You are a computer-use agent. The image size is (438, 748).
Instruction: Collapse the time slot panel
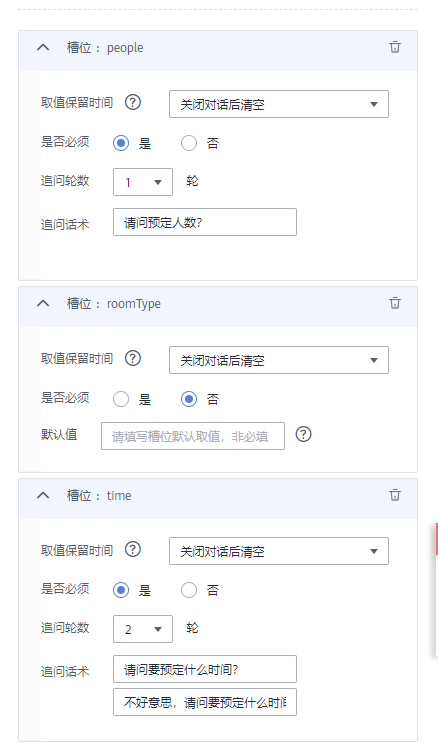(43, 495)
